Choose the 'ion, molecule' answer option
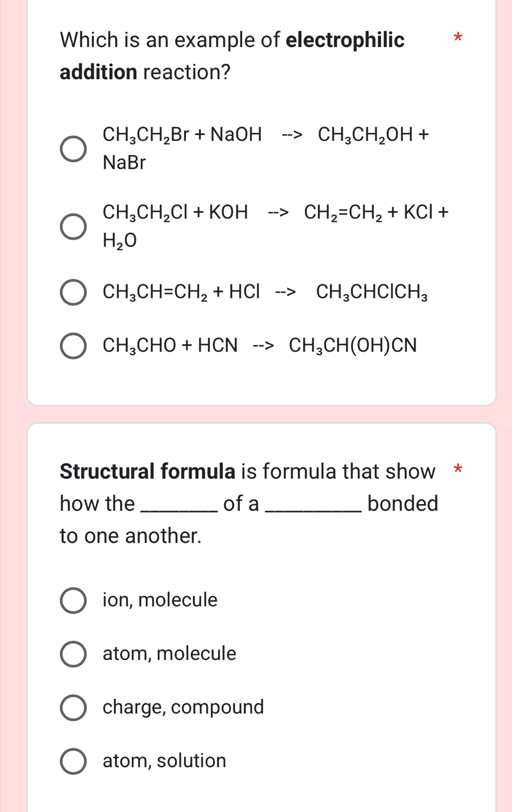Viewport: 512px width, 812px height. click(73, 600)
